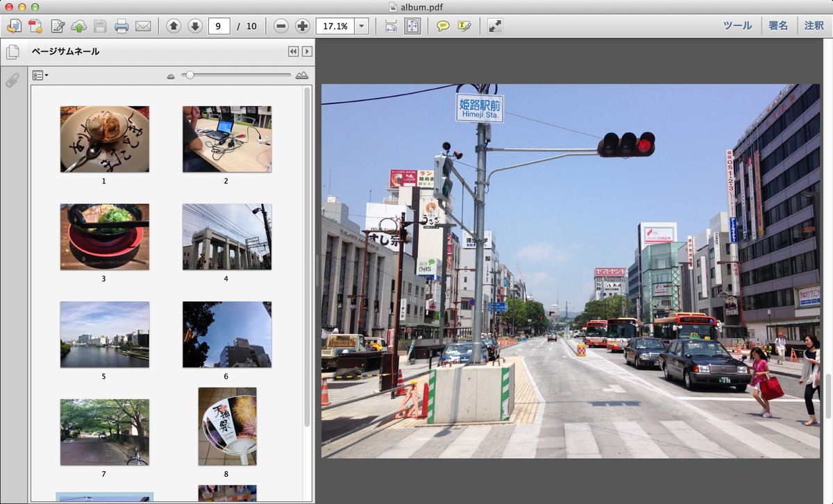The height and width of the screenshot is (504, 833).
Task: Click the Create PDF icon
Action: pos(35,26)
